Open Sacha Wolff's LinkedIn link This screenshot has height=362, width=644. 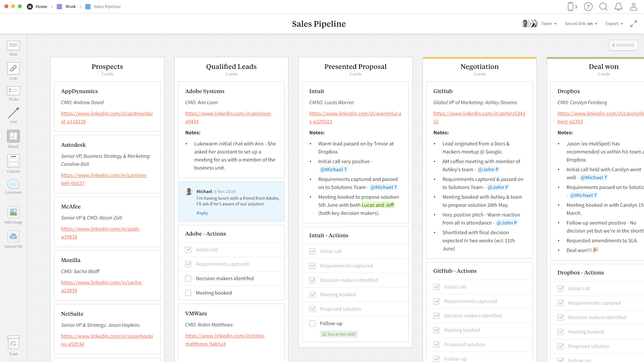coord(102,286)
